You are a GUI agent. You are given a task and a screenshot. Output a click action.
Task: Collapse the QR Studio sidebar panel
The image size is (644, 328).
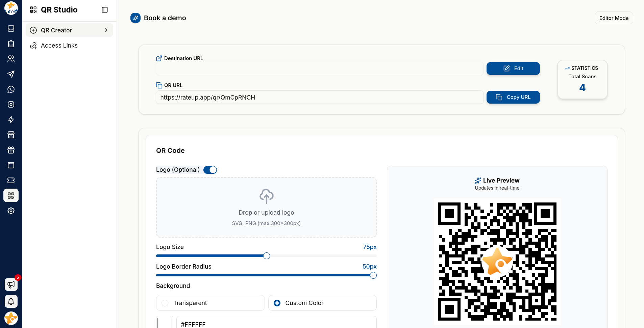point(105,10)
